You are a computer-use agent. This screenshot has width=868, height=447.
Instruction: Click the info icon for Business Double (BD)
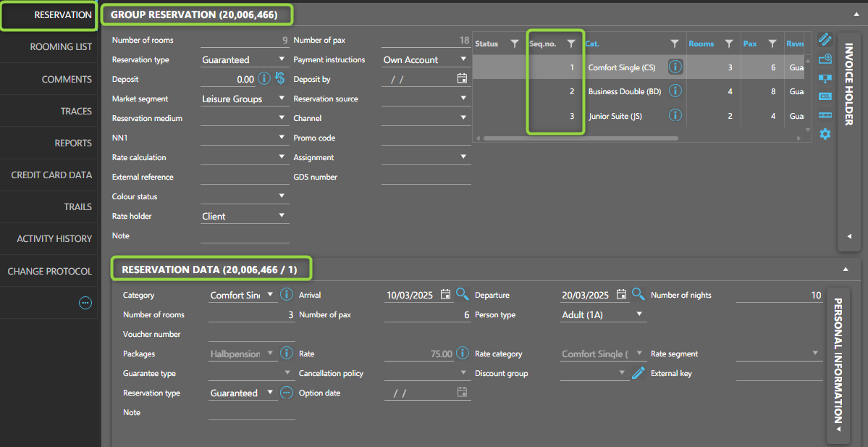pyautogui.click(x=675, y=91)
